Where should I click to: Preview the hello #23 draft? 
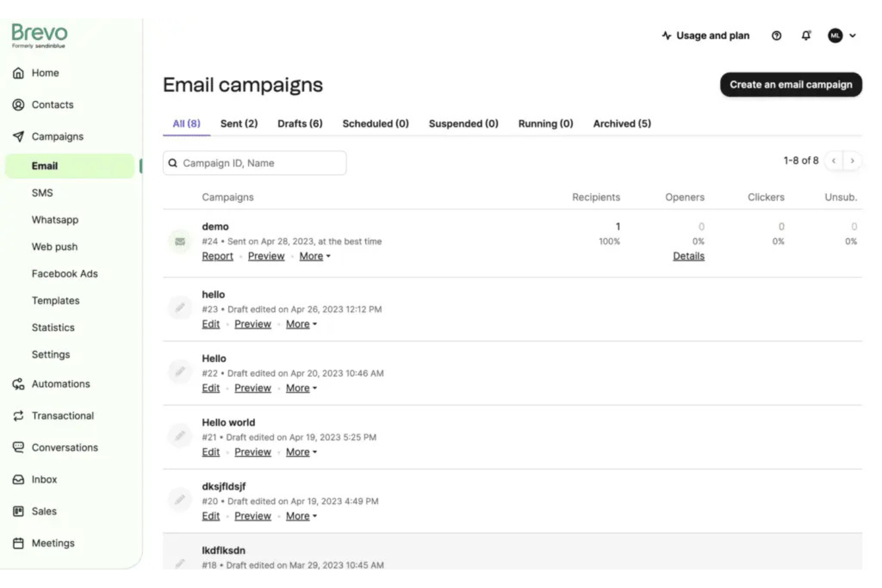click(x=253, y=324)
